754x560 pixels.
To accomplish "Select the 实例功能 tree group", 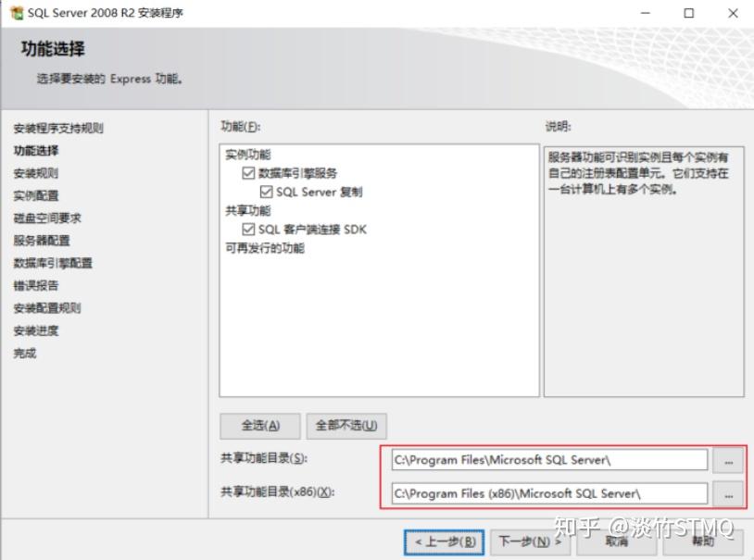I will (x=247, y=155).
